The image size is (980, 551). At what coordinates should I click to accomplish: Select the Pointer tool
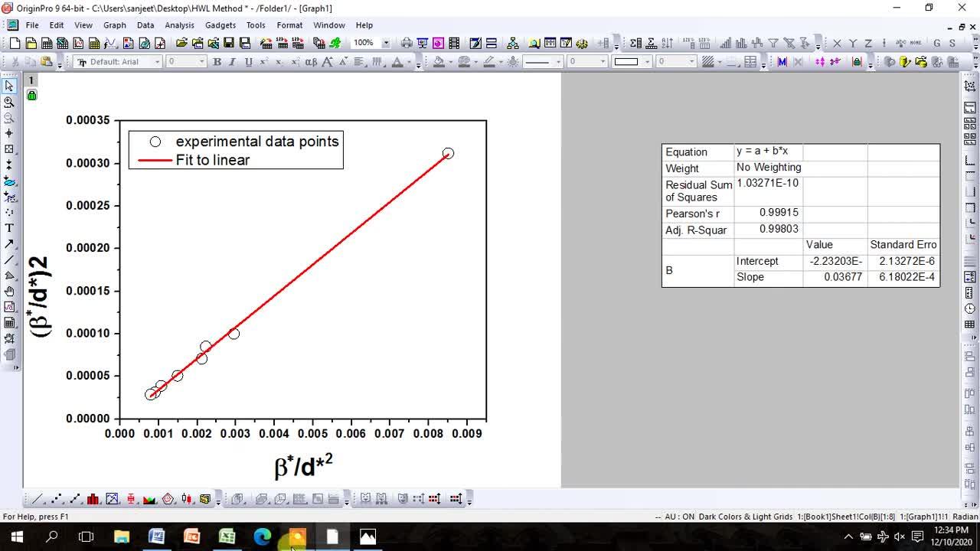(10, 86)
